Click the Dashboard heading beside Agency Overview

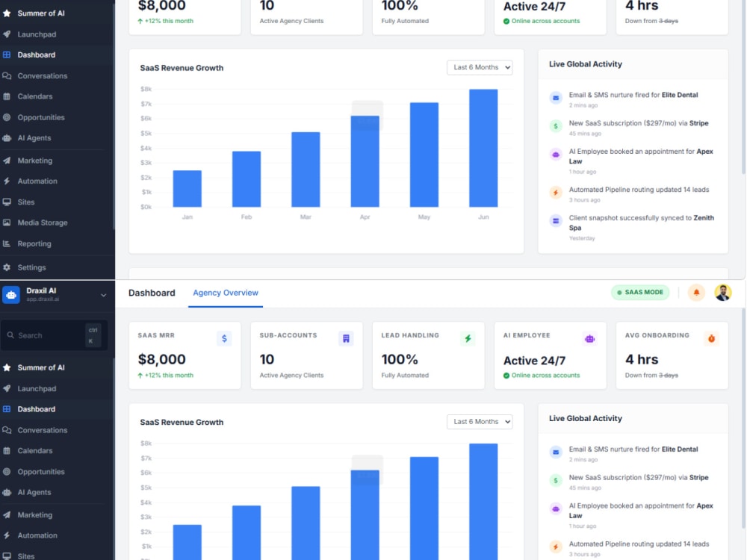[x=152, y=293]
